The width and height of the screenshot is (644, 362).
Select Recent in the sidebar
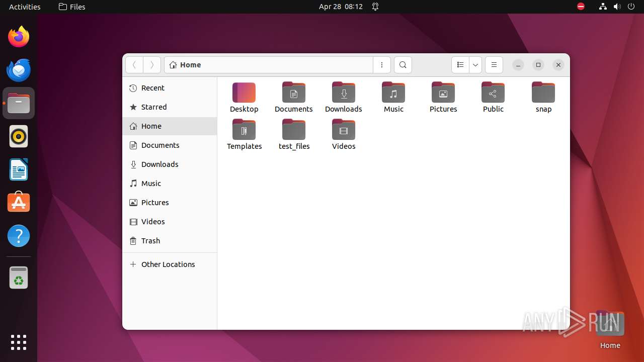click(170, 88)
